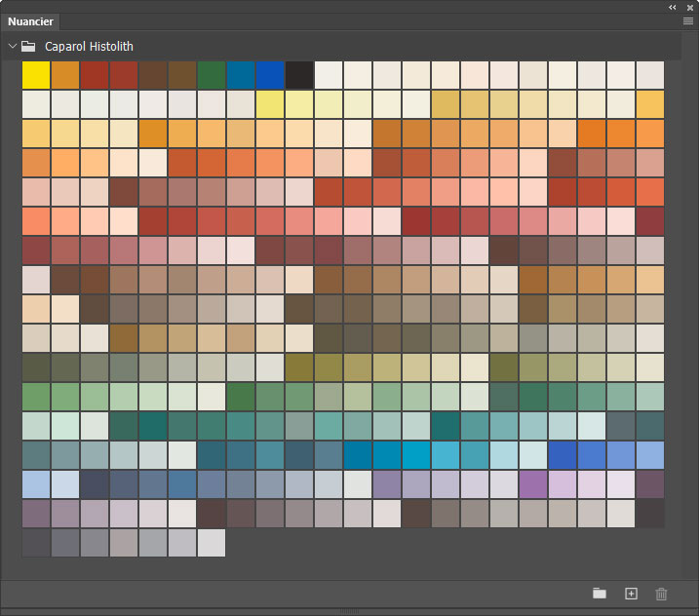Pick the black swatch in the first row

[299, 75]
